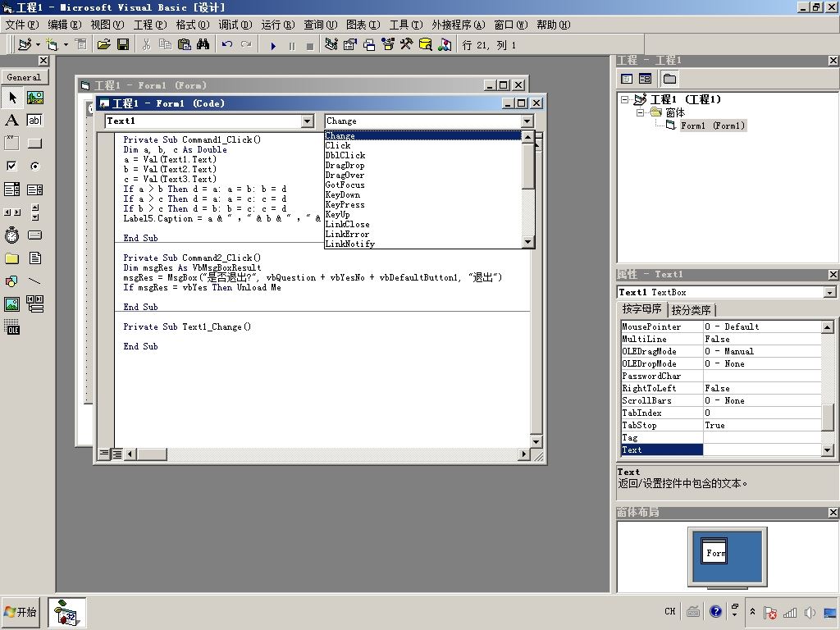The width and height of the screenshot is (840, 630).
Task: Click the End stop button in toolbar
Action: [309, 46]
